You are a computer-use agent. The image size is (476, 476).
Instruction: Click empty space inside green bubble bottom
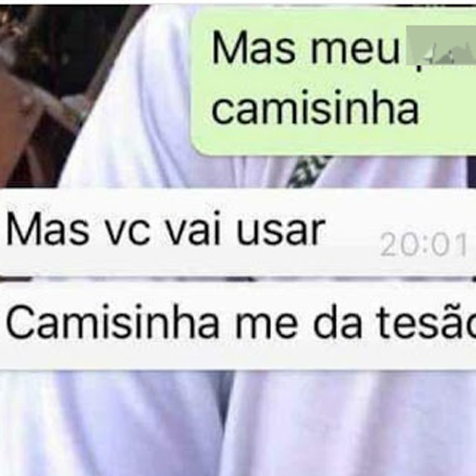click(333, 140)
